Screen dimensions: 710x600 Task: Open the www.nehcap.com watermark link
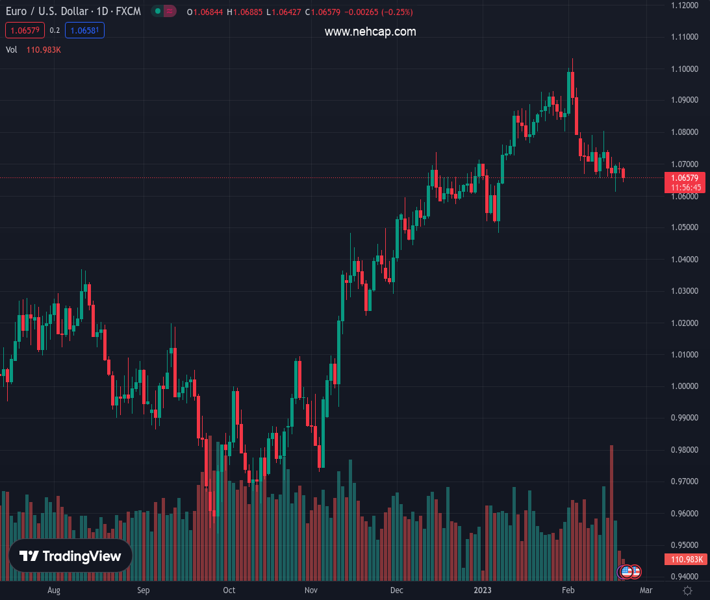[370, 32]
